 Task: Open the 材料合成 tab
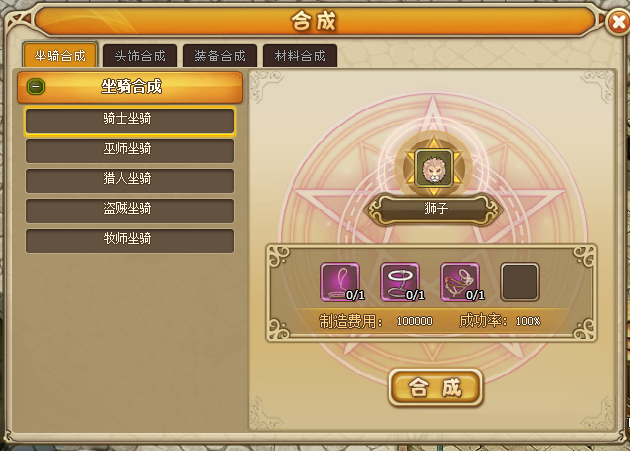click(x=300, y=55)
